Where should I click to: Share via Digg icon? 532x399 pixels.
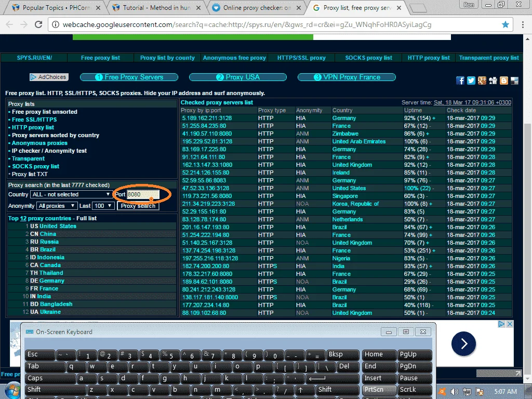[x=493, y=81]
